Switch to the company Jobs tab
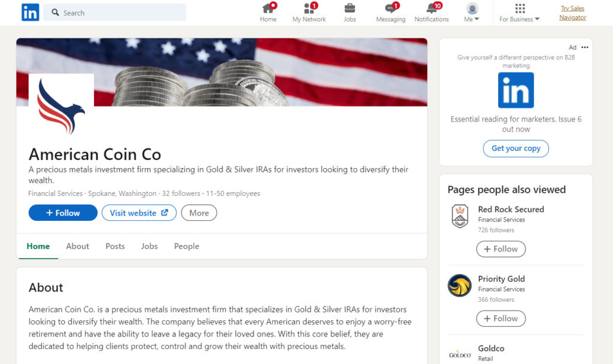 (149, 246)
